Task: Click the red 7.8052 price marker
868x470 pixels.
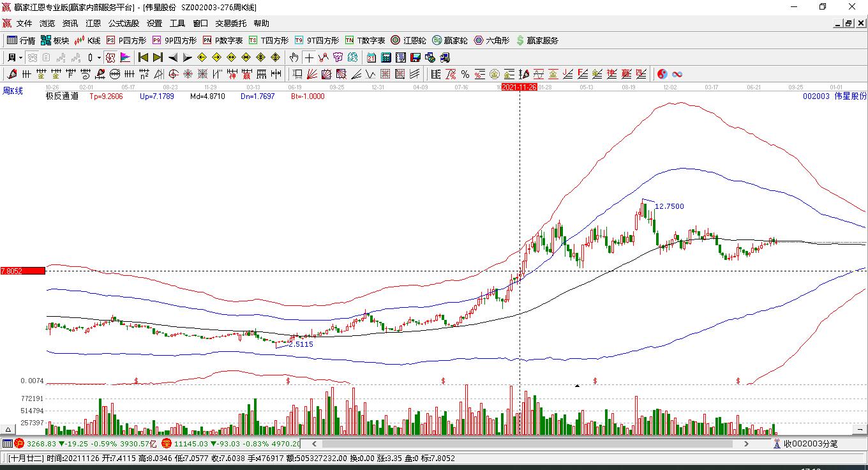Action: pyautogui.click(x=23, y=271)
